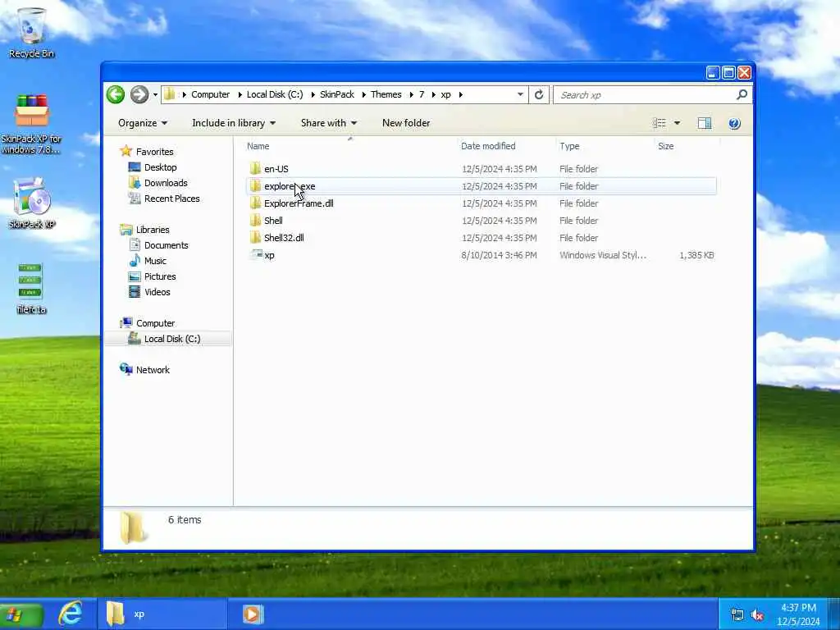The width and height of the screenshot is (840, 630).
Task: Change your view icon in the toolbar
Action: [x=660, y=123]
